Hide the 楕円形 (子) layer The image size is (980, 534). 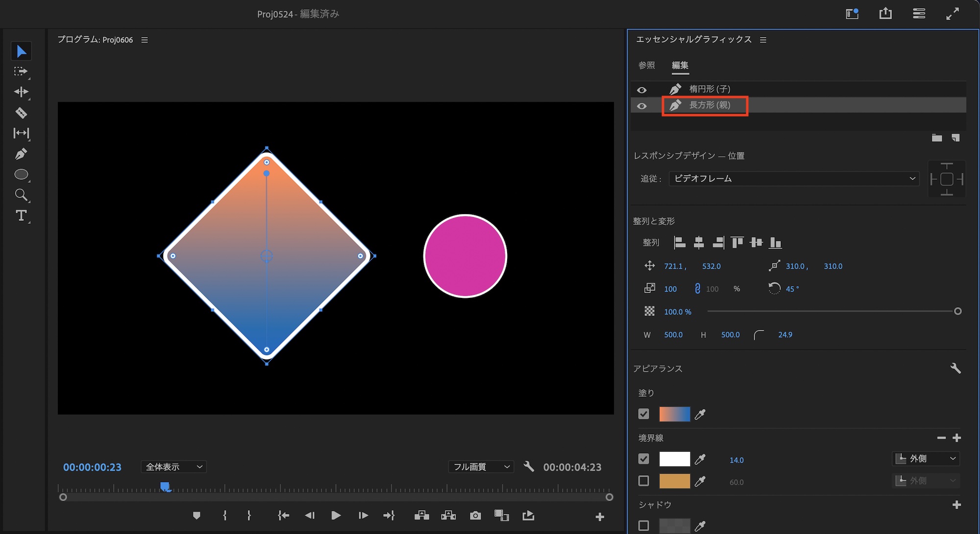pos(641,90)
